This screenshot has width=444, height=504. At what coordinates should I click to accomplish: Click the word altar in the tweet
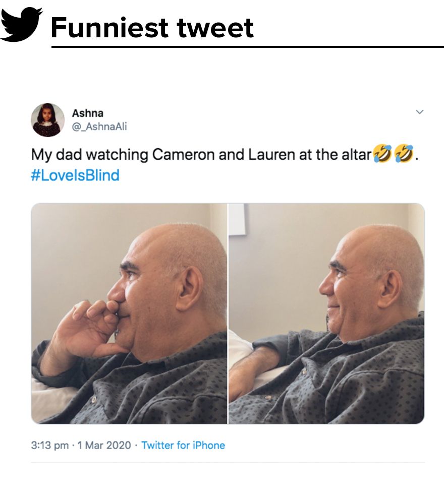[x=357, y=155]
